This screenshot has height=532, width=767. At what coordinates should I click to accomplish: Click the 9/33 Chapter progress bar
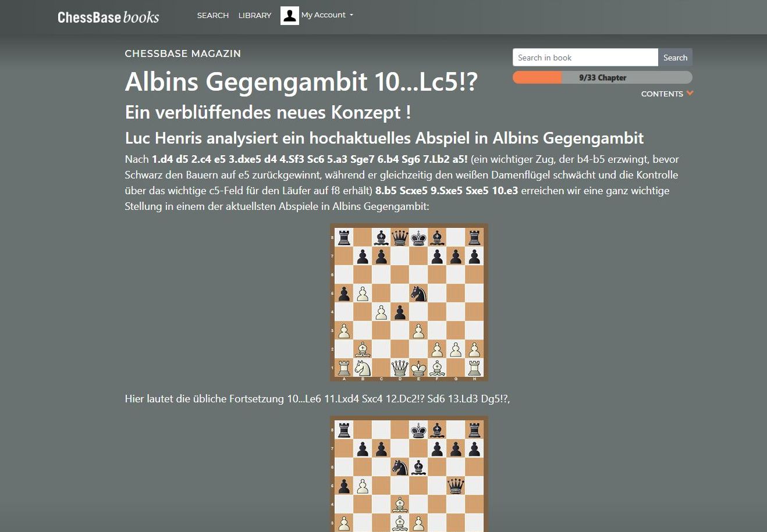click(602, 77)
